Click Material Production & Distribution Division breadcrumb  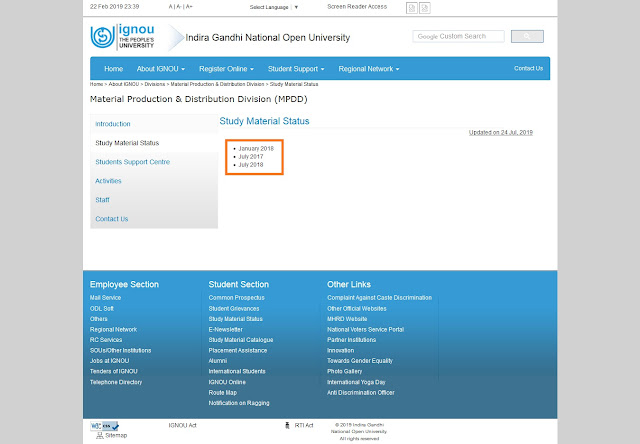[x=218, y=84]
